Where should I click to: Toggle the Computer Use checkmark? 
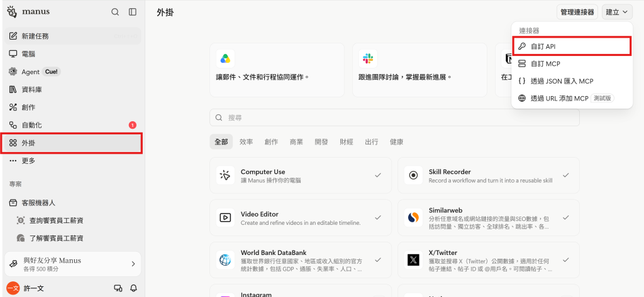pyautogui.click(x=378, y=175)
